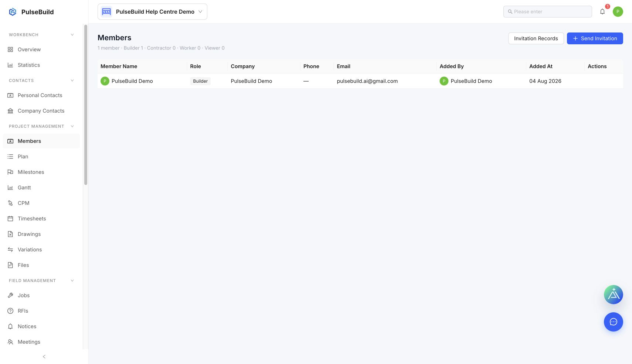This screenshot has width=632, height=364.
Task: Collapse the Field Management section
Action: tap(72, 281)
